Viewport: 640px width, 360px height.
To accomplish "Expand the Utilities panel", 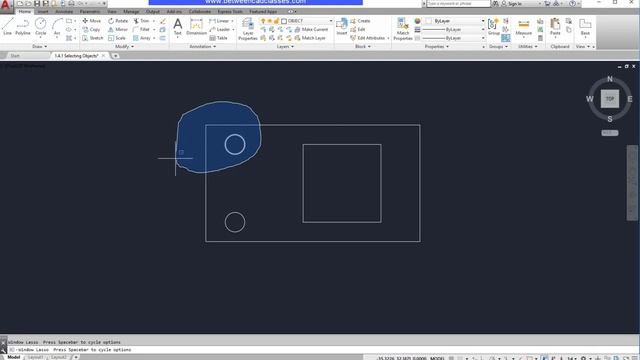I will (x=528, y=47).
